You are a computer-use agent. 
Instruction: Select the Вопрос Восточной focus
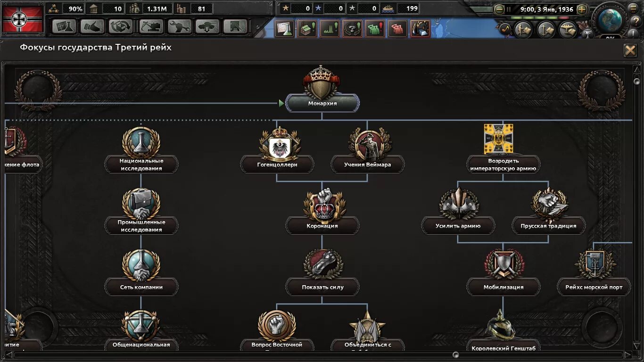277,345
